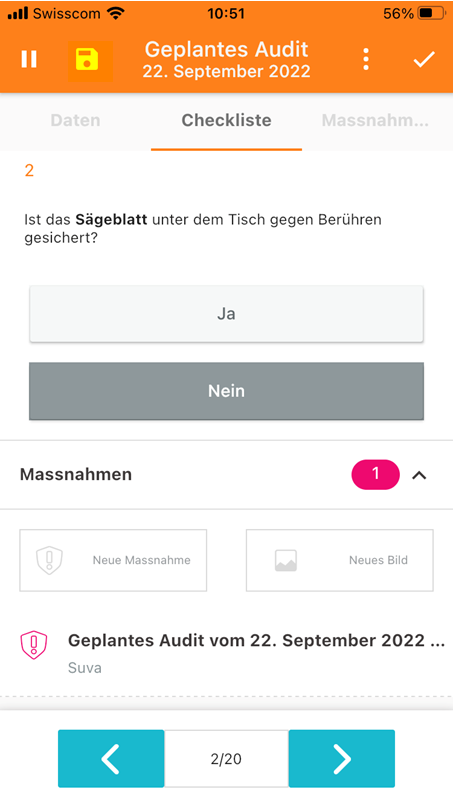Open the Massnahmen tab at top

(x=375, y=121)
